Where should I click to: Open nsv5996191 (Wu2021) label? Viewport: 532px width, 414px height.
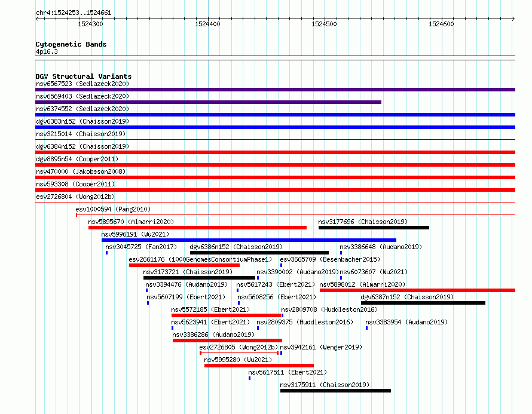(135, 234)
